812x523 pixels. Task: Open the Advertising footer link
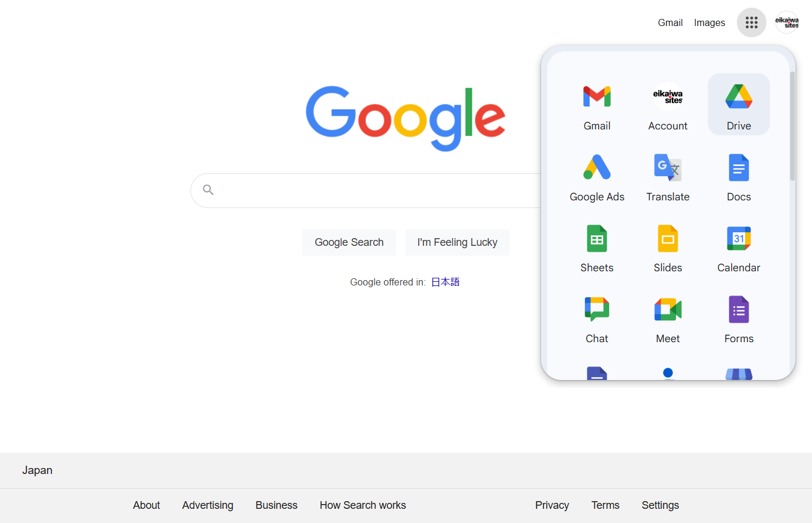208,505
